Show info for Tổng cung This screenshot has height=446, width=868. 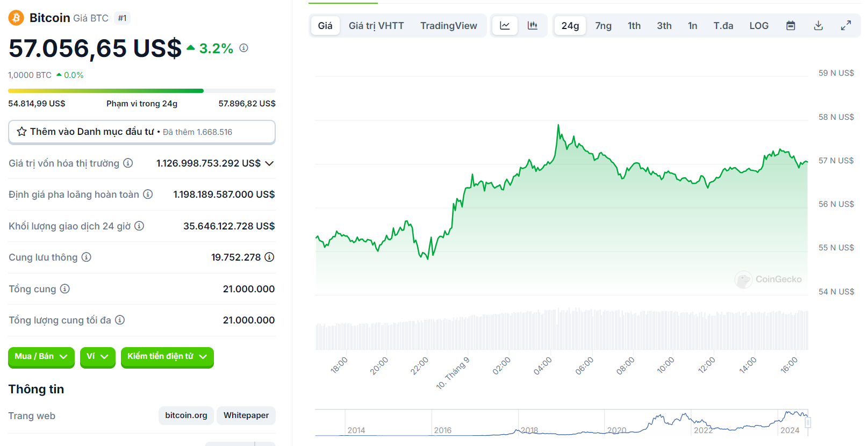(64, 289)
